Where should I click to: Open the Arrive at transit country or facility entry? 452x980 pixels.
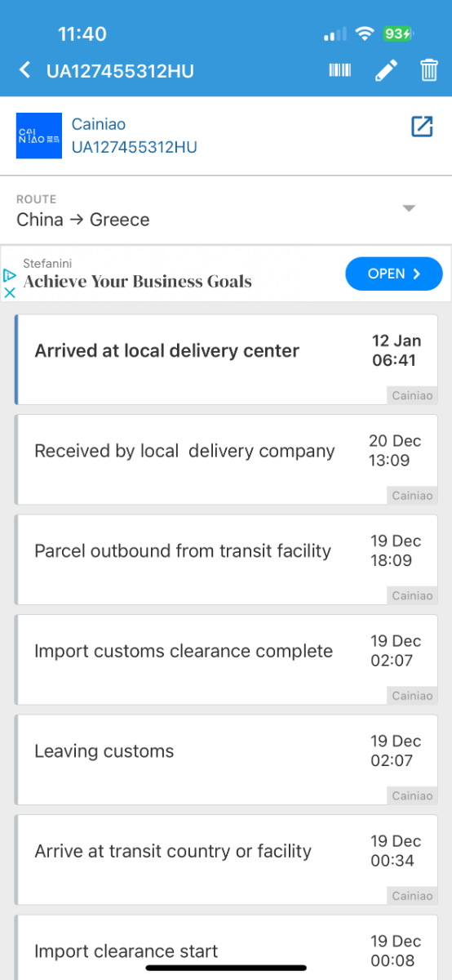[226, 860]
